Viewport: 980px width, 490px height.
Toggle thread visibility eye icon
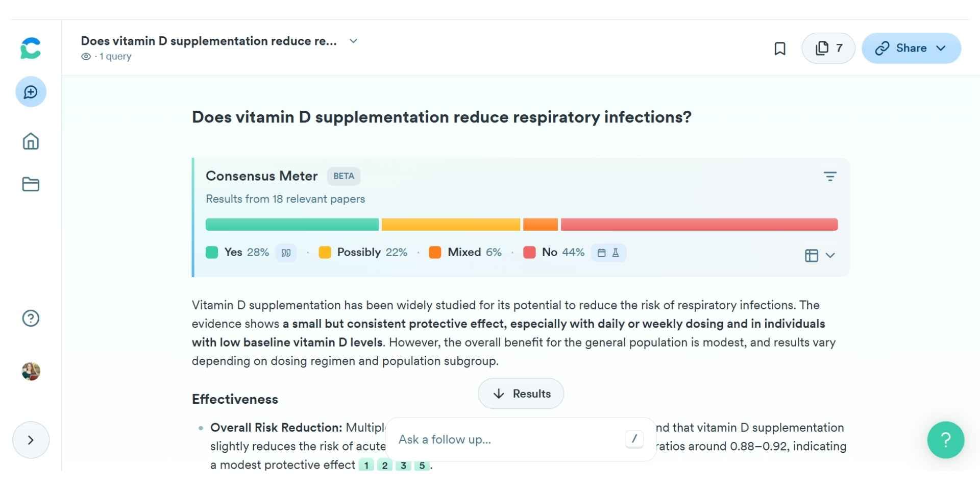pyautogui.click(x=86, y=57)
